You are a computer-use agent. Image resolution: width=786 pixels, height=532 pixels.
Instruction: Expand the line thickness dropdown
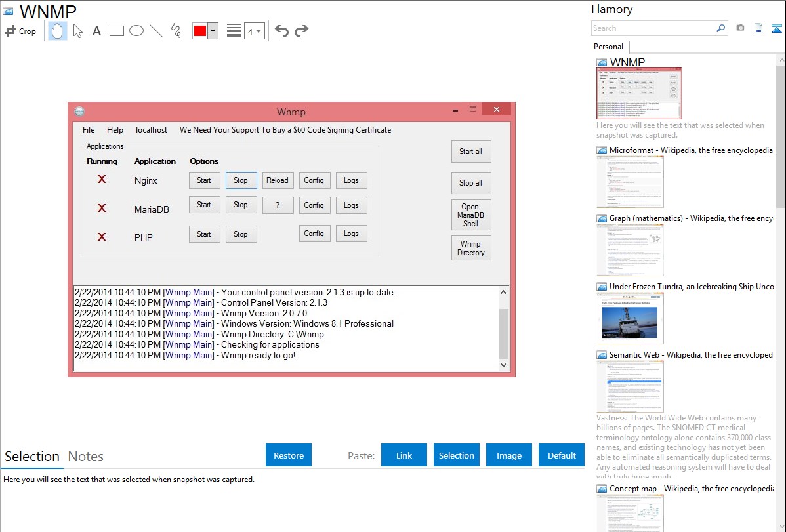click(254, 31)
